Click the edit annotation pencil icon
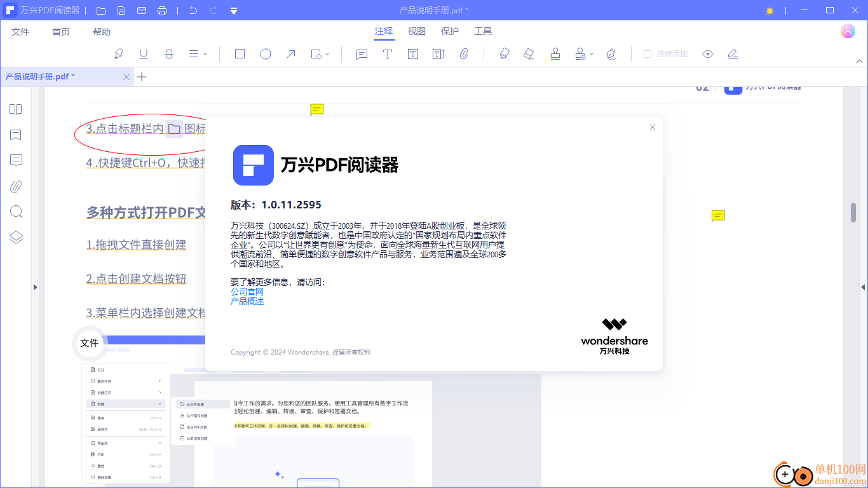Image resolution: width=868 pixels, height=488 pixels. pyautogui.click(x=733, y=54)
